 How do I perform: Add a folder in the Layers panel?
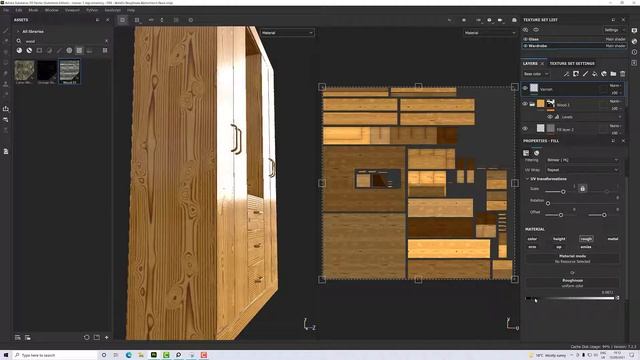[x=613, y=74]
